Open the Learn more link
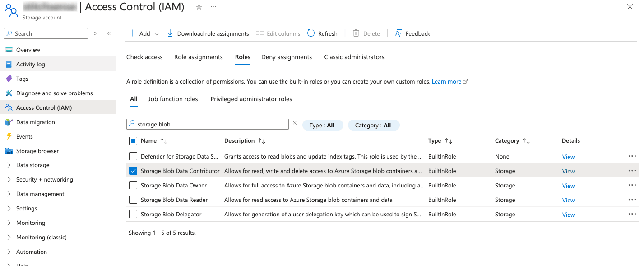Viewport: 644px width, 266px height. (446, 81)
